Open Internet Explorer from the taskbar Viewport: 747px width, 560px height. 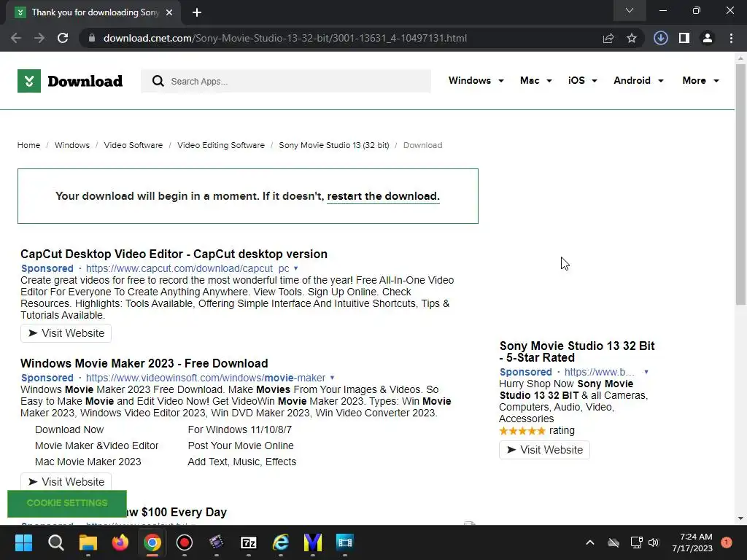[281, 542]
